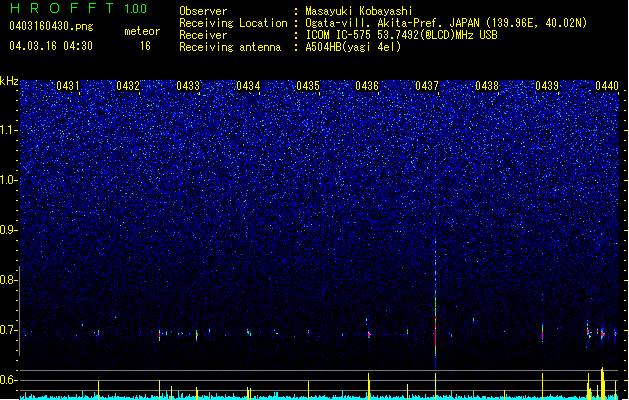Click time marker 0437
The width and height of the screenshot is (629, 400).
coord(427,86)
